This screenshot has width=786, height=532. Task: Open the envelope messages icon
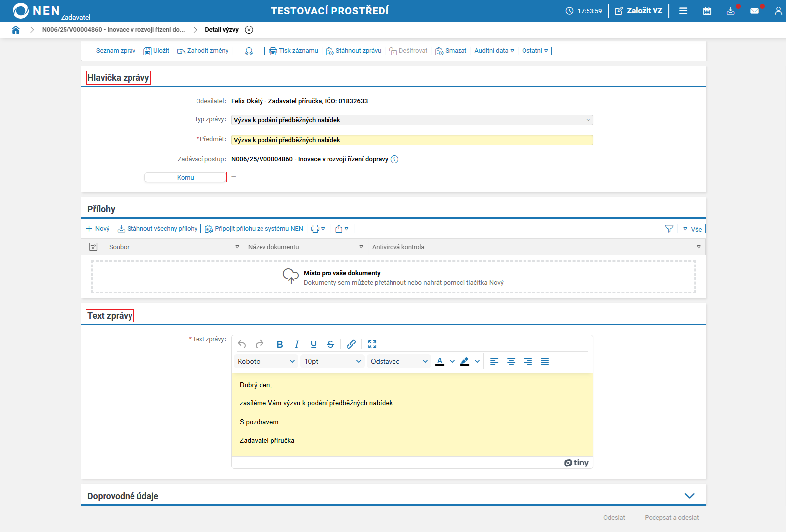[754, 11]
